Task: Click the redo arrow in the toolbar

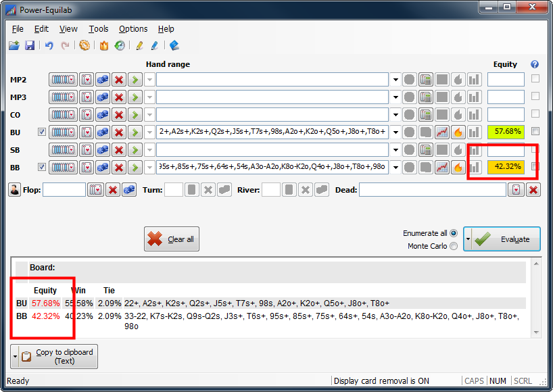Action: [x=65, y=45]
